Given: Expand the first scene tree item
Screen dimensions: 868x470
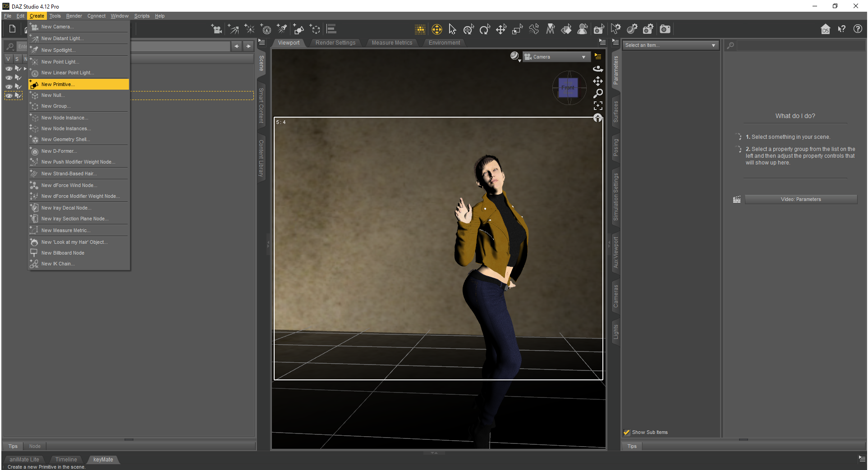Looking at the screenshot, I should pyautogui.click(x=25, y=68).
